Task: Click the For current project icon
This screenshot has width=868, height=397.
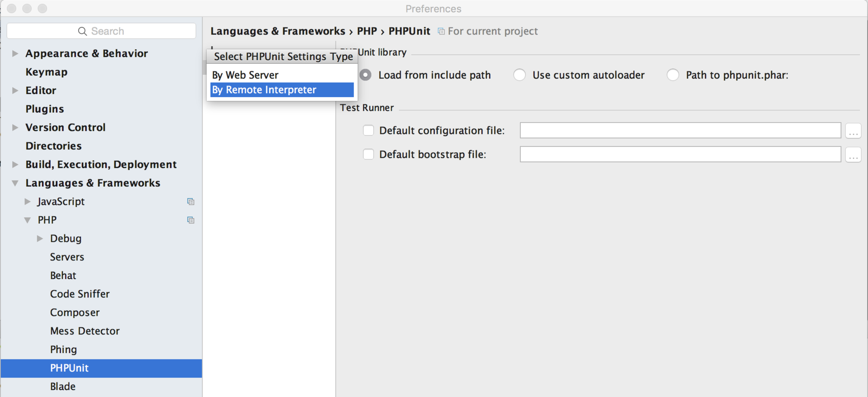Action: point(441,31)
